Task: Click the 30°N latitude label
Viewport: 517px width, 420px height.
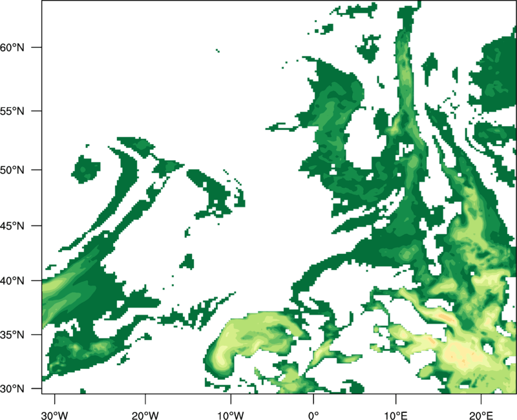Action: pyautogui.click(x=12, y=389)
